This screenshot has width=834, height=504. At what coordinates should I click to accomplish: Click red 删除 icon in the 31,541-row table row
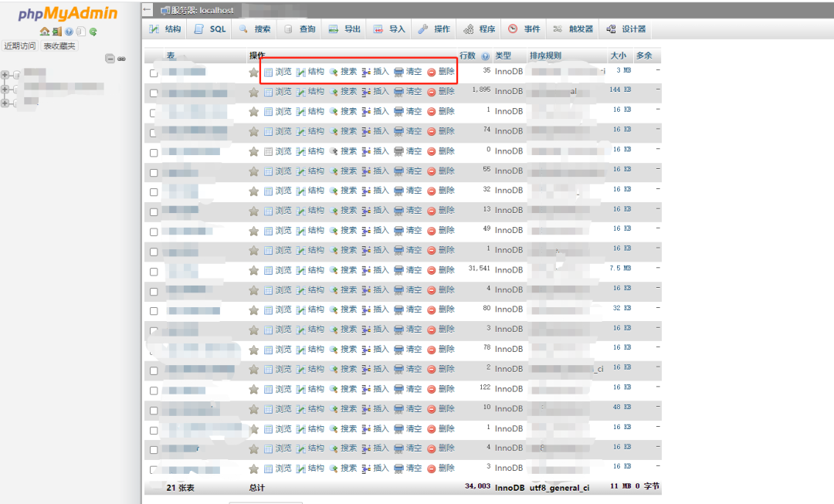pos(432,271)
